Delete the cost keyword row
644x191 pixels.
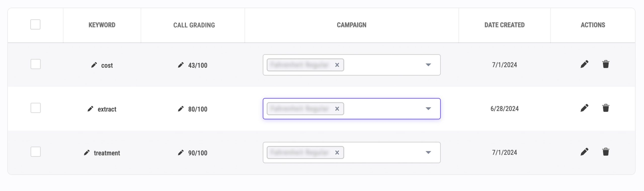tap(606, 64)
